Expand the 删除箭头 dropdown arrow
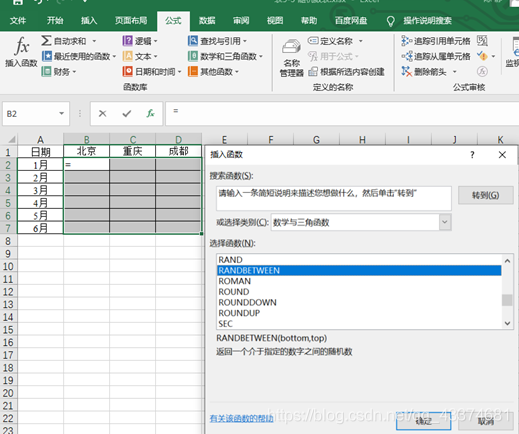The image size is (519, 434). [454, 72]
